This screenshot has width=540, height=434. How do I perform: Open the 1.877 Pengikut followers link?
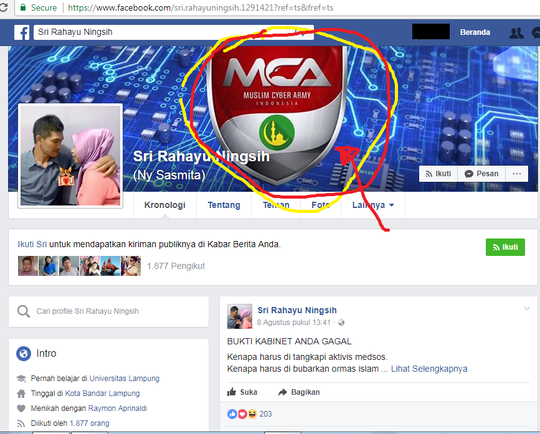(x=176, y=266)
